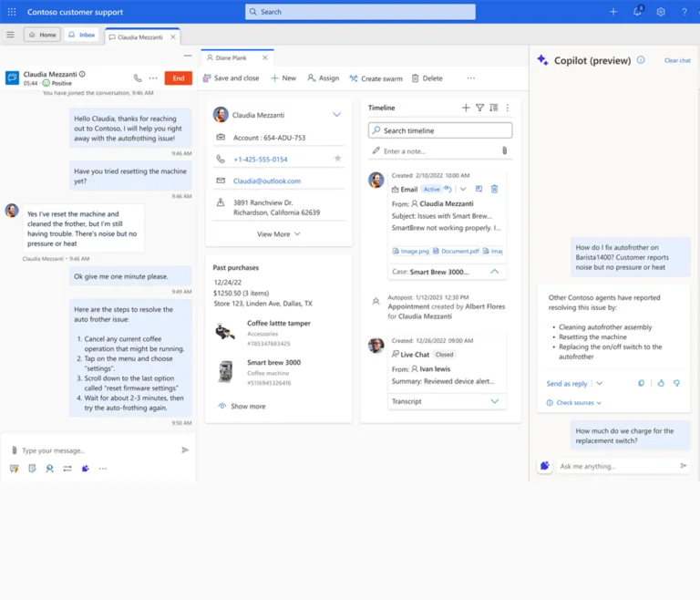This screenshot has width=700, height=600.
Task: Expand the Live Chat Transcript
Action: (495, 401)
